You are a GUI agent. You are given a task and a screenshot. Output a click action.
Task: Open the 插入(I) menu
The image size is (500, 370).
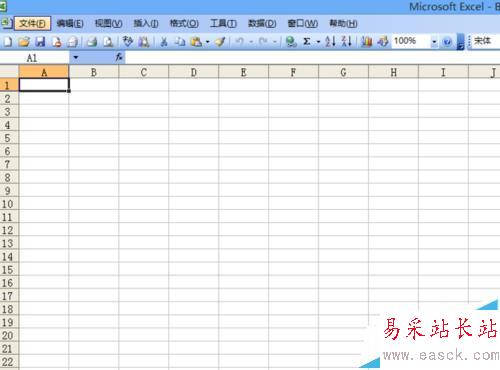[x=146, y=23]
